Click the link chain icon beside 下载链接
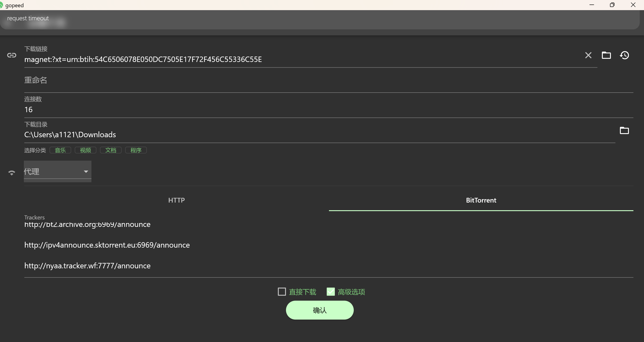Screen dimensions: 644x342 11,55
